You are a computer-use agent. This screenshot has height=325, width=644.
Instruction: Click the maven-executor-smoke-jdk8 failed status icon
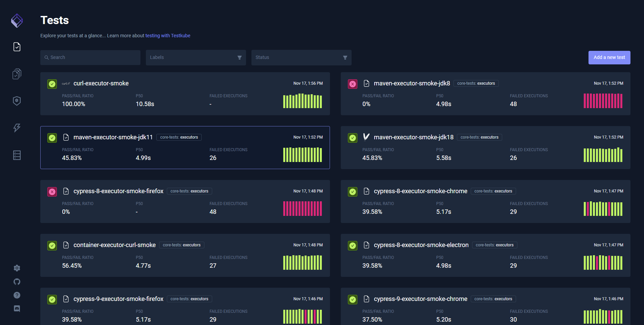(x=353, y=84)
